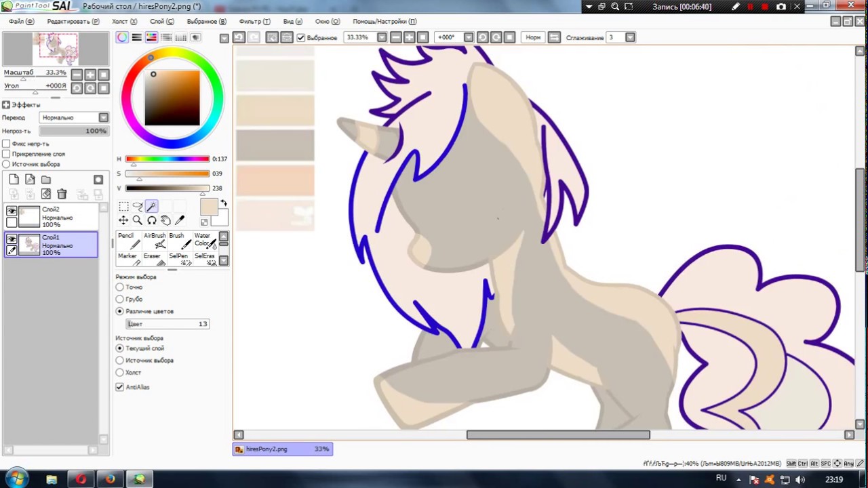Toggle the Выбранное checkbox in toolbar
868x488 pixels.
[301, 38]
